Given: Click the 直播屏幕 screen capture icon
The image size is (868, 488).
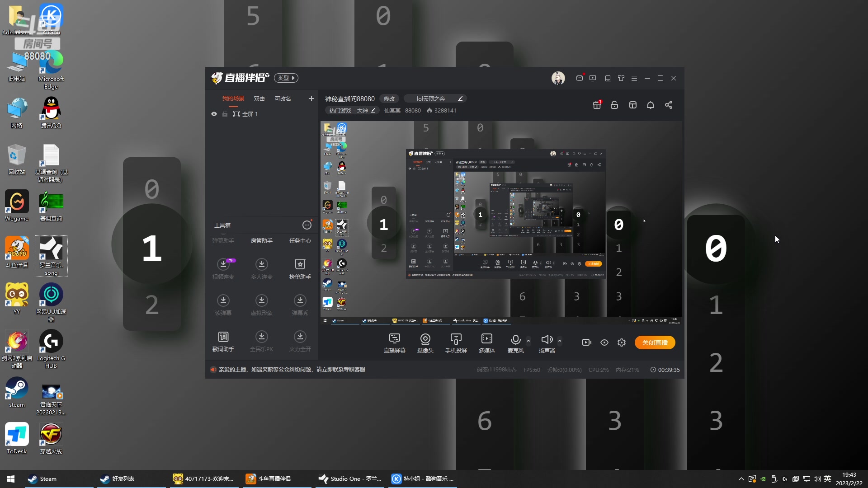Looking at the screenshot, I should (394, 339).
